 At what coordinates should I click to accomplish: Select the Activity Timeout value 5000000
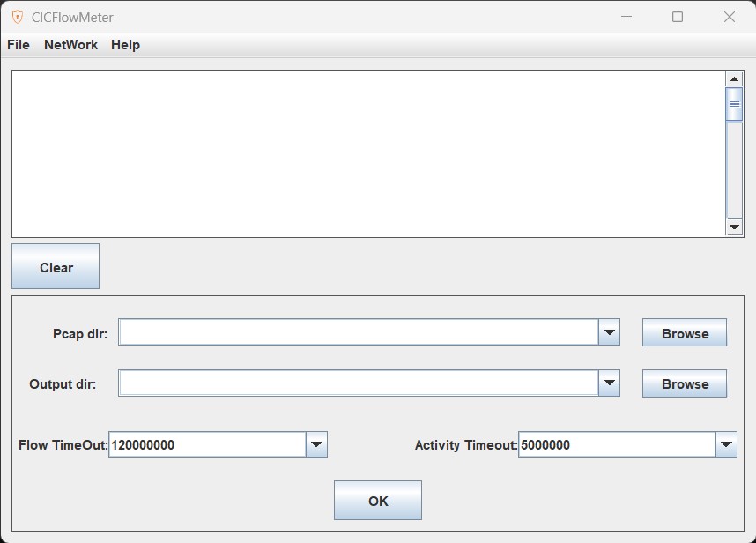click(617, 444)
